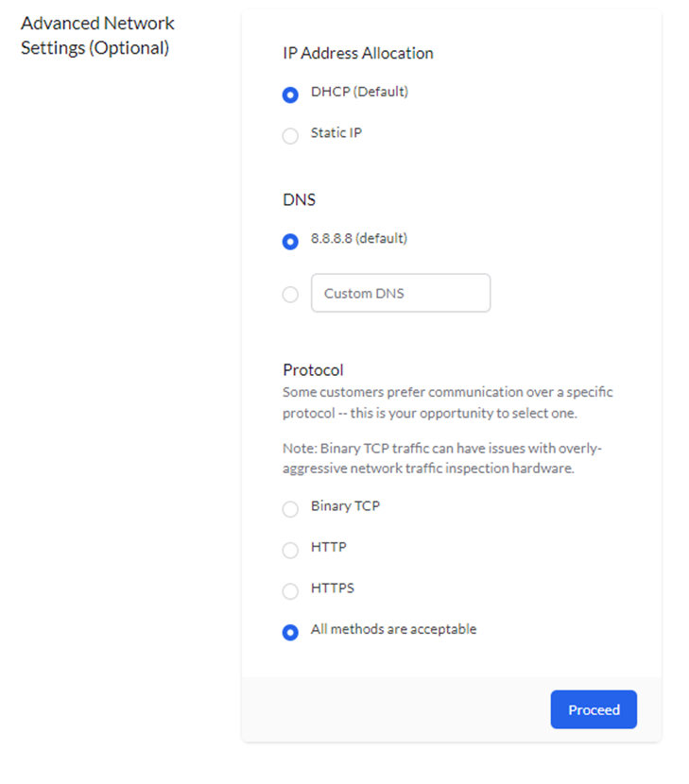689x784 pixels.
Task: Select the HTTPS protocol option
Action: click(x=290, y=591)
